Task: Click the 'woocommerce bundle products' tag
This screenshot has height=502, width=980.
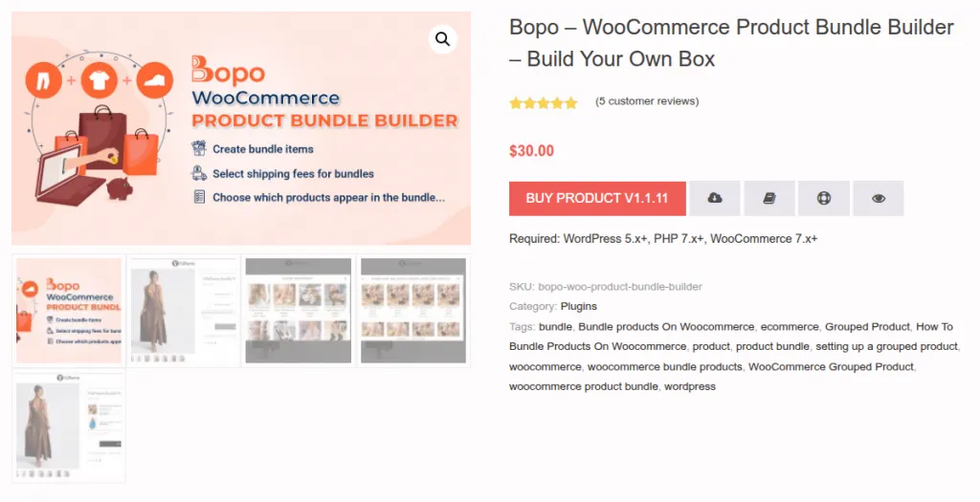Action: (x=664, y=366)
